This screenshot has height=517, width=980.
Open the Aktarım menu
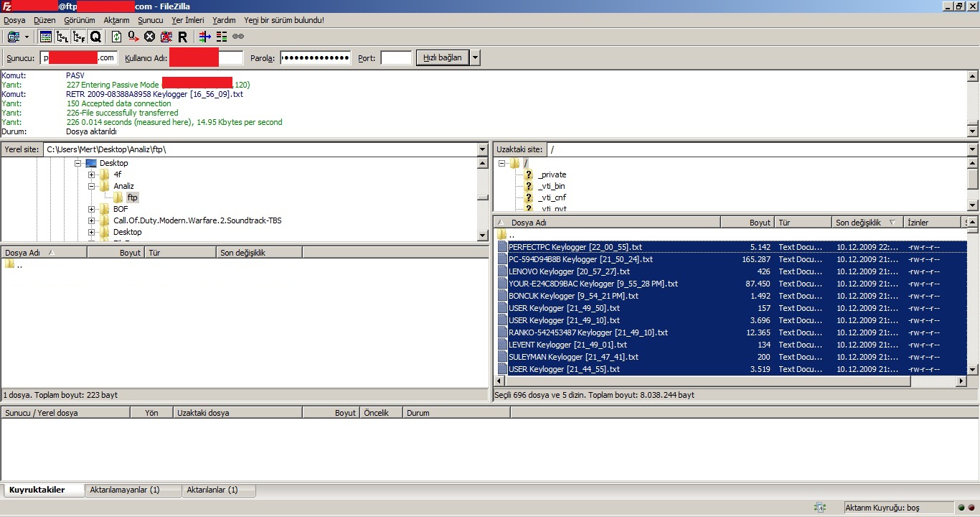pos(116,20)
